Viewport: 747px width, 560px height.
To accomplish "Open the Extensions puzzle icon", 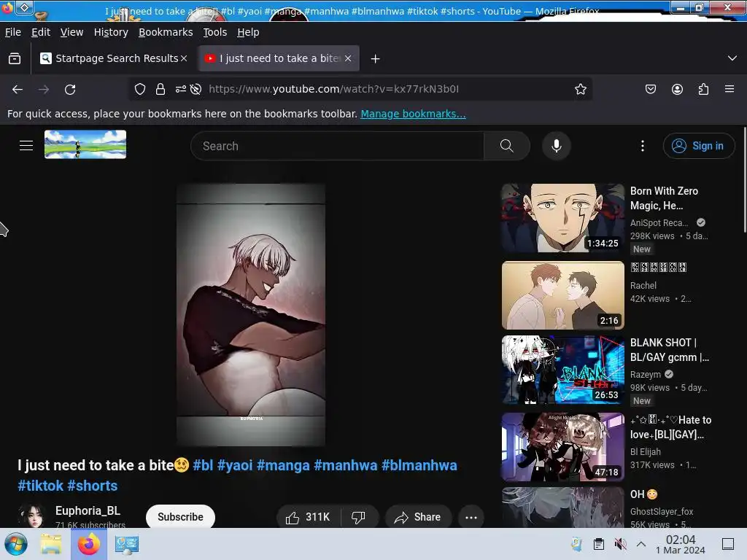I will point(703,89).
